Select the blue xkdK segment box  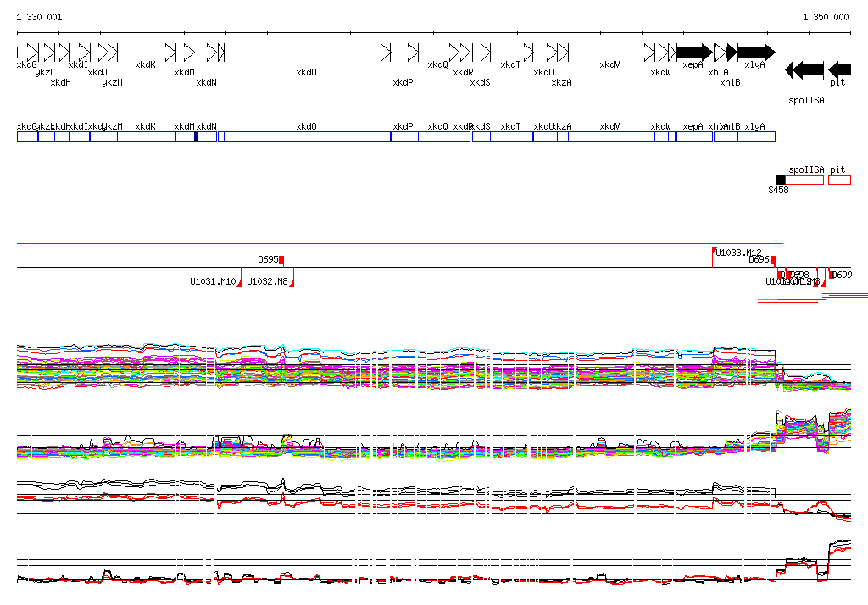coord(146,136)
